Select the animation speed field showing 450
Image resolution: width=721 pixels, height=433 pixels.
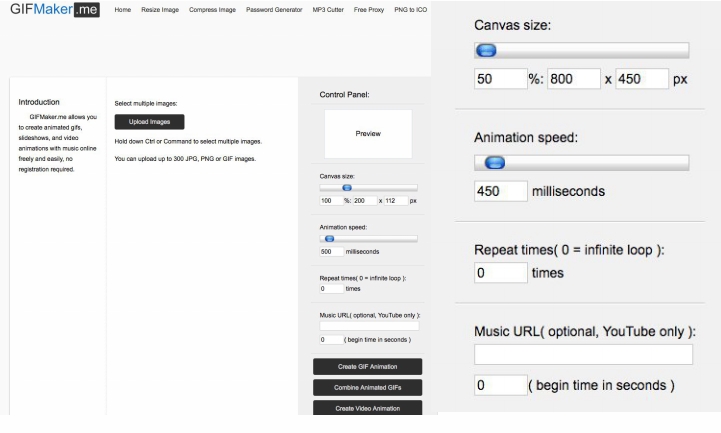click(500, 191)
